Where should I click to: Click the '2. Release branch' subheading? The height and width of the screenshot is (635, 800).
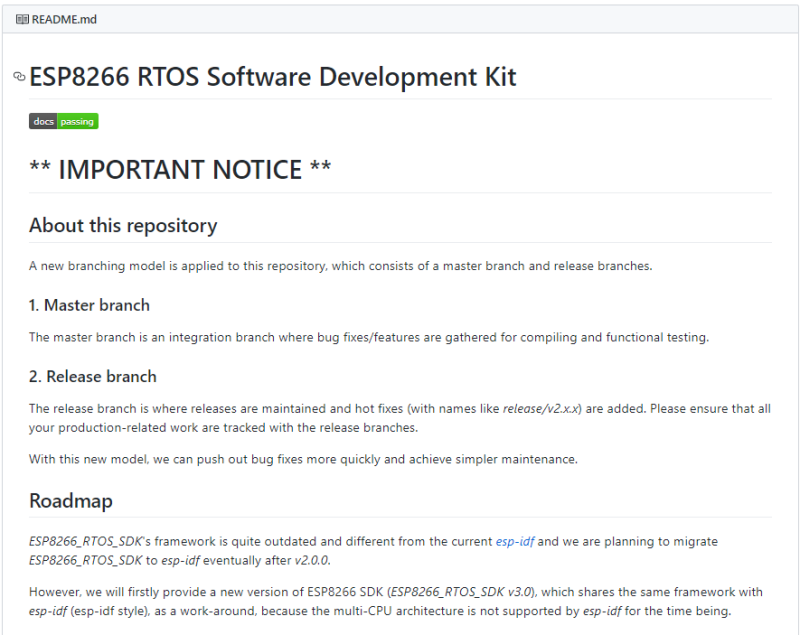tap(94, 377)
